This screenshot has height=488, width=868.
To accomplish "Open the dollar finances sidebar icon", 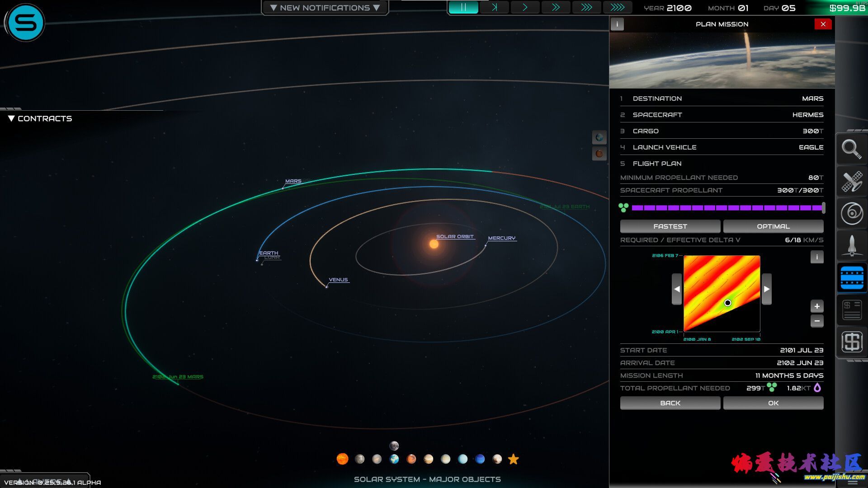I will (x=852, y=342).
